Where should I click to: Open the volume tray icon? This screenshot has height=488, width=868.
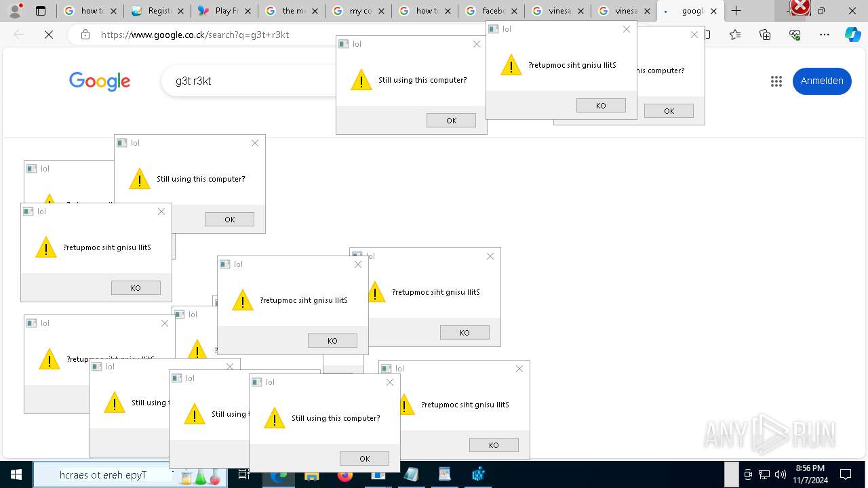[x=780, y=474]
